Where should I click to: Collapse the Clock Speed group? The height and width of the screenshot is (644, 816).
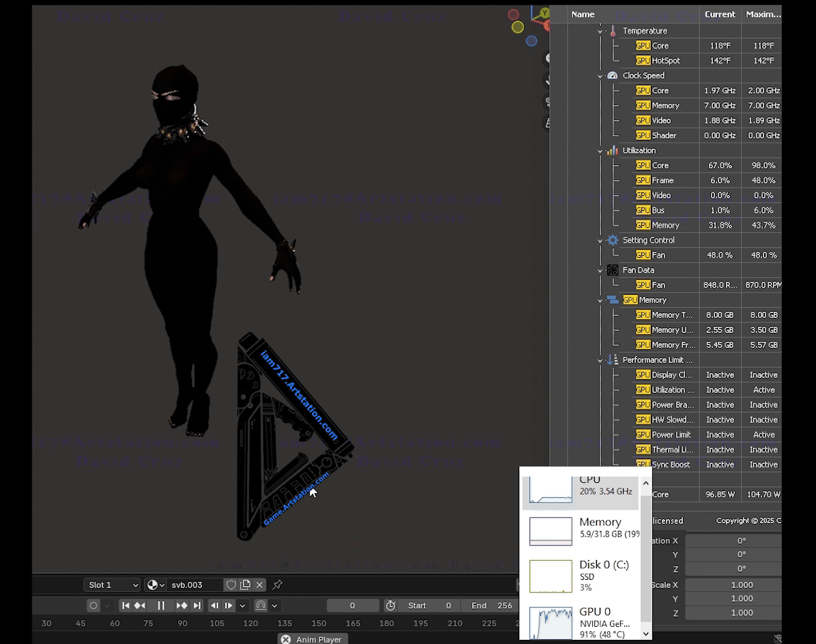[x=600, y=76]
